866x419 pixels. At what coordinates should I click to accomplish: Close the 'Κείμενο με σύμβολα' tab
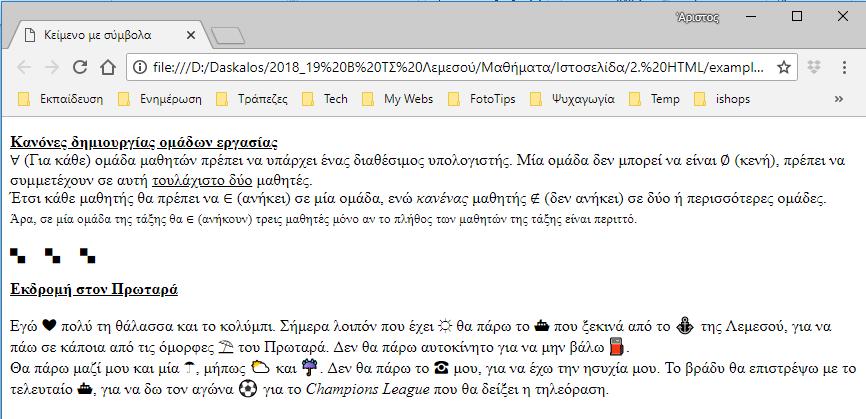(191, 35)
